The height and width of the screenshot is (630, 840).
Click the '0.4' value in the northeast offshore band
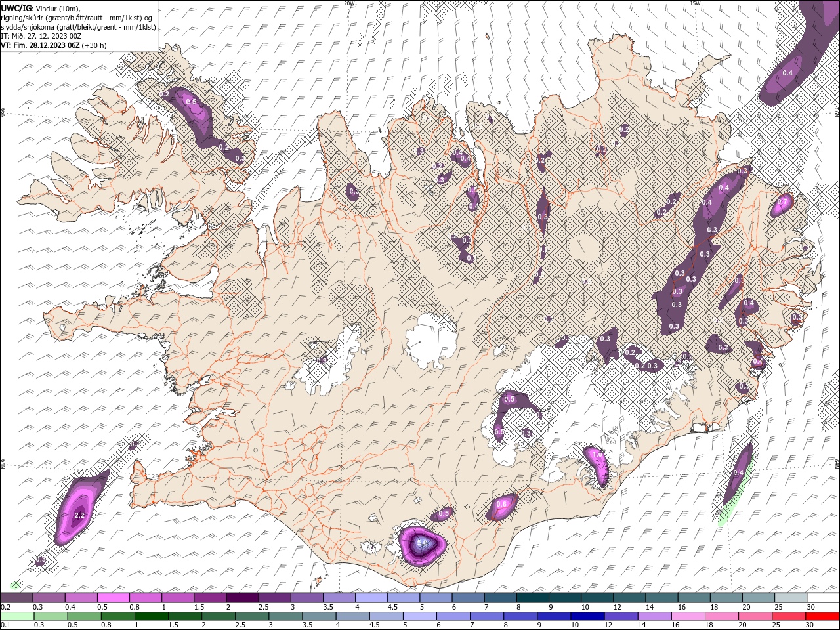coord(788,73)
